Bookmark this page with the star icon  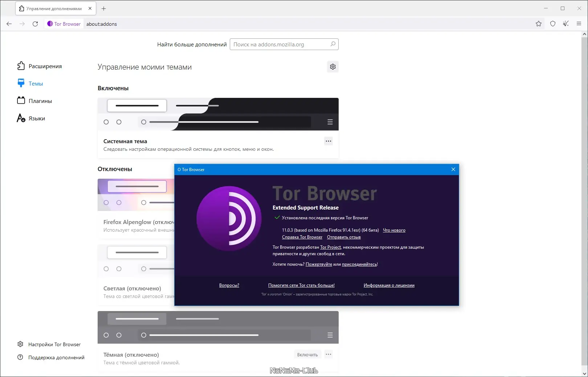point(539,24)
